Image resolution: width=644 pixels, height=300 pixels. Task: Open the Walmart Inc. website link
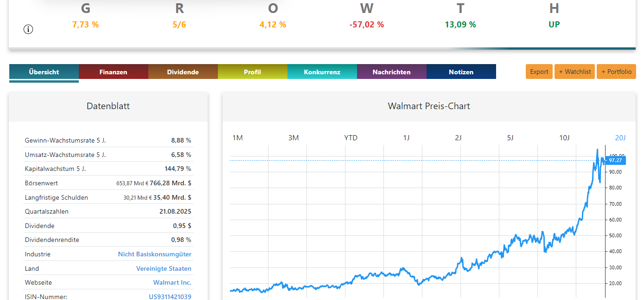[172, 283]
